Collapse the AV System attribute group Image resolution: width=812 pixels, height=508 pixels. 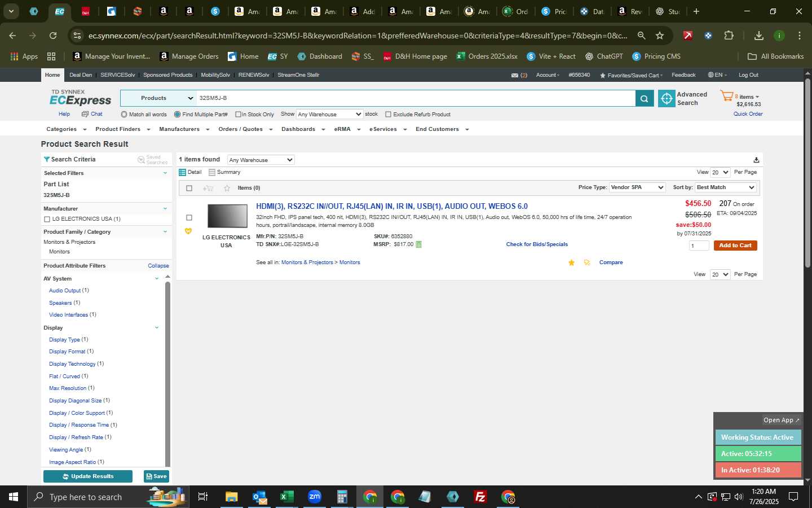(157, 278)
